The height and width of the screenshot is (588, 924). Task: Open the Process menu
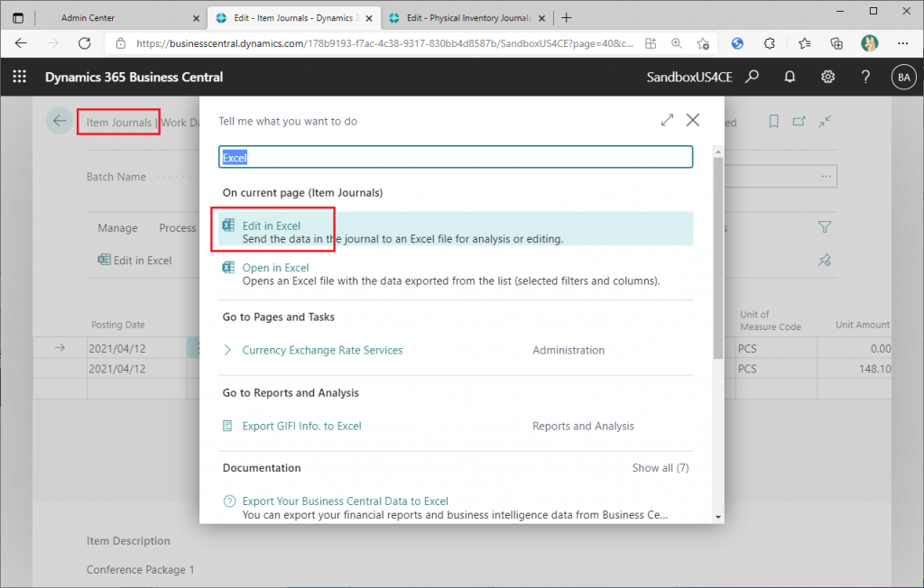tap(178, 228)
